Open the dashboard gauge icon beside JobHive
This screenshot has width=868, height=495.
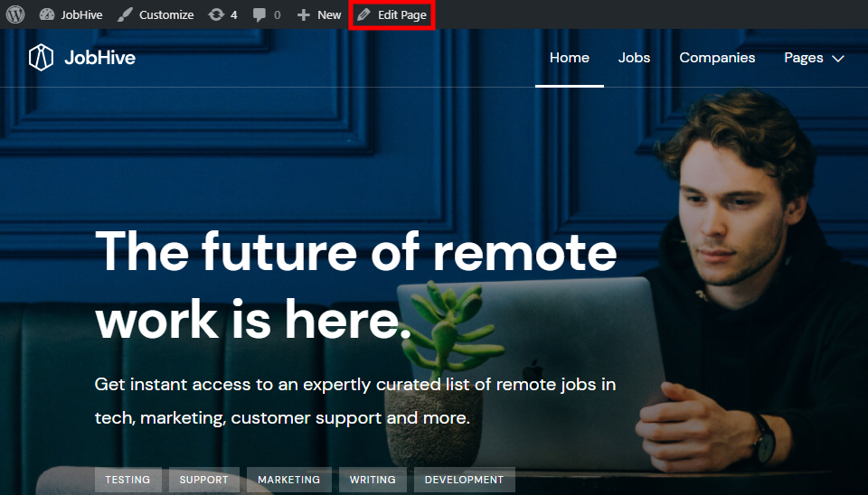click(x=47, y=14)
